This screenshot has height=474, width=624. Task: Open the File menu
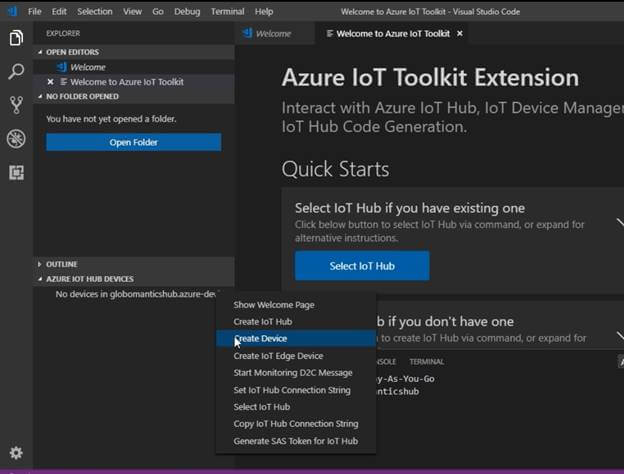pos(35,12)
